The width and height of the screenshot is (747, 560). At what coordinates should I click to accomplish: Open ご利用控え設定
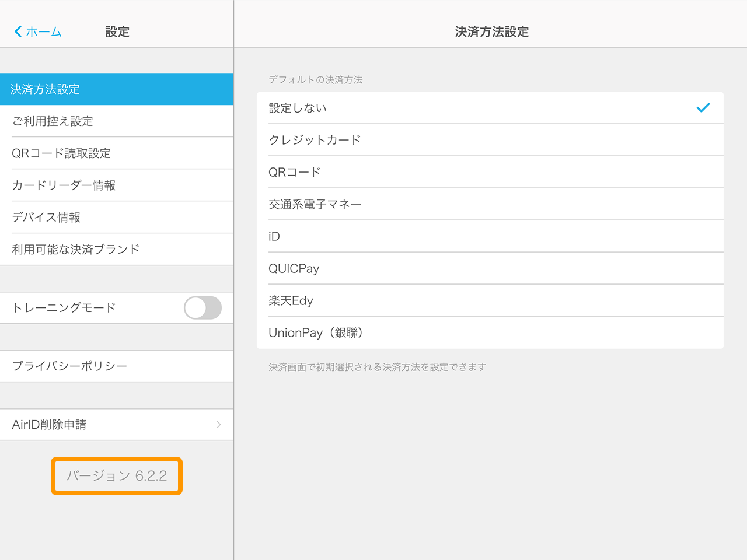(x=117, y=121)
